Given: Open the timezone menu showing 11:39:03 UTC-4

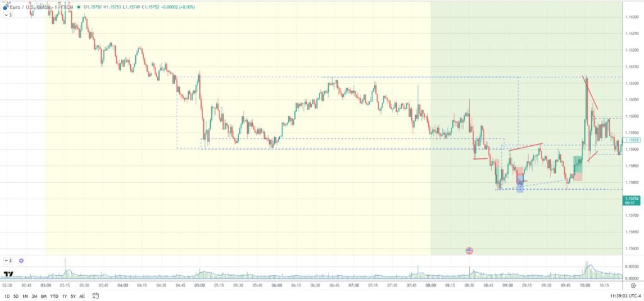Looking at the screenshot, I should click(626, 296).
